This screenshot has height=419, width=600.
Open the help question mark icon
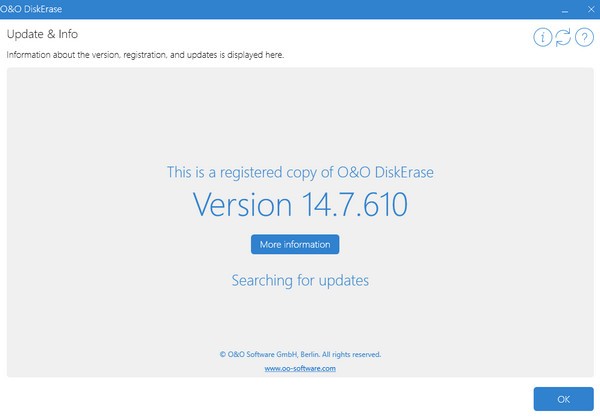click(584, 37)
